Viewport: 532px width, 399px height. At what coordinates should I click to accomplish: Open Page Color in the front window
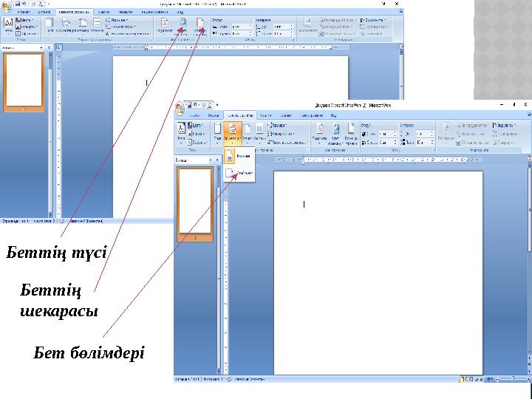(x=336, y=133)
